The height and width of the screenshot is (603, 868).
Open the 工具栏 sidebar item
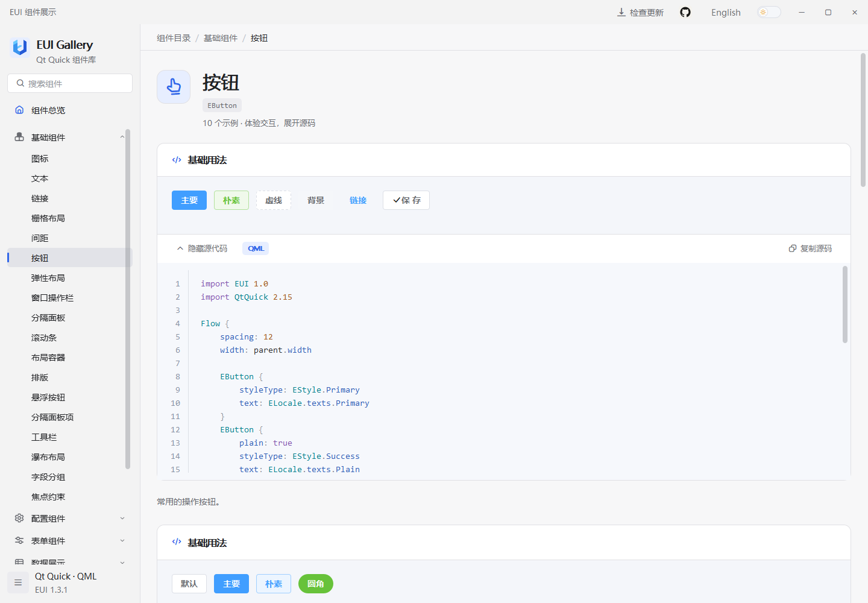click(69, 437)
